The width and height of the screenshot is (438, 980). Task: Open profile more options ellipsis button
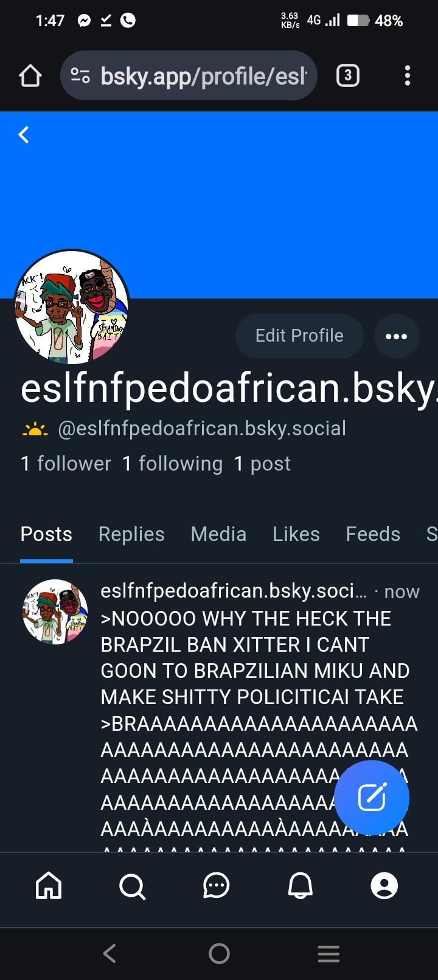coord(396,336)
